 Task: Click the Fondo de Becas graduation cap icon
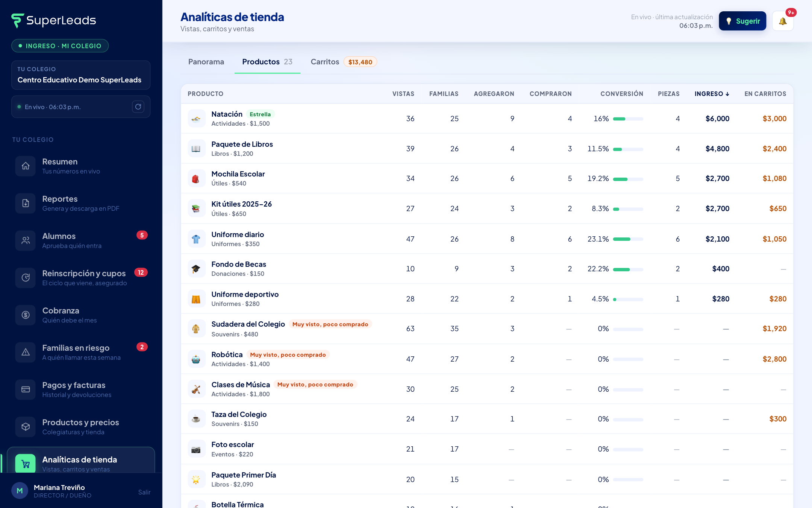click(196, 269)
